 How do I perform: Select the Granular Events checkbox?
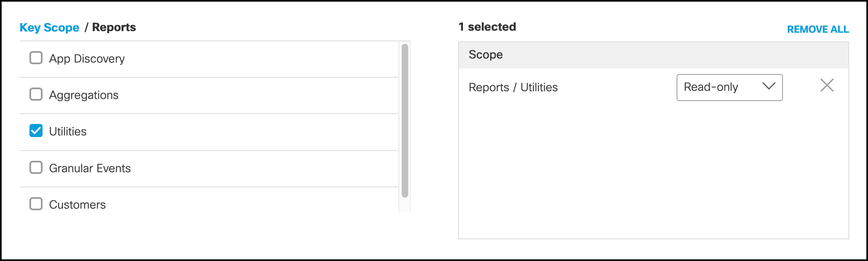(36, 167)
